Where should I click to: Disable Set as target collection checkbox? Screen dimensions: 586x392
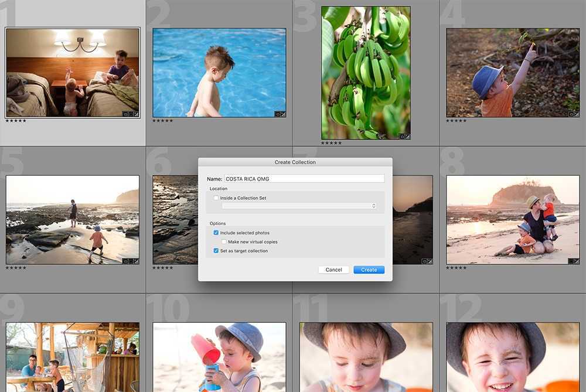coord(216,251)
